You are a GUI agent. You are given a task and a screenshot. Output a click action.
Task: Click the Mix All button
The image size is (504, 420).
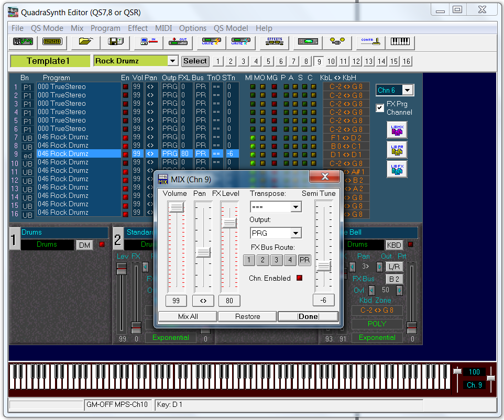[188, 316]
